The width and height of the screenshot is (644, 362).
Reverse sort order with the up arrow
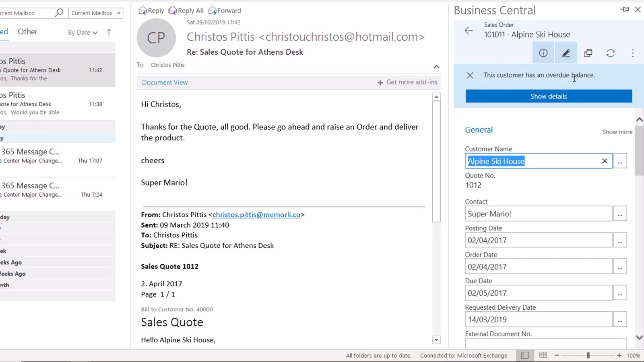(x=109, y=32)
